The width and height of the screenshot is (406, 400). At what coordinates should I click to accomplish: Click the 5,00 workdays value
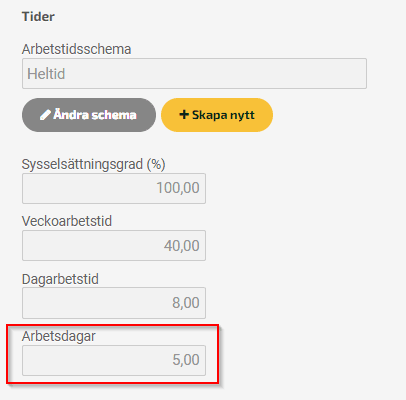(x=186, y=360)
